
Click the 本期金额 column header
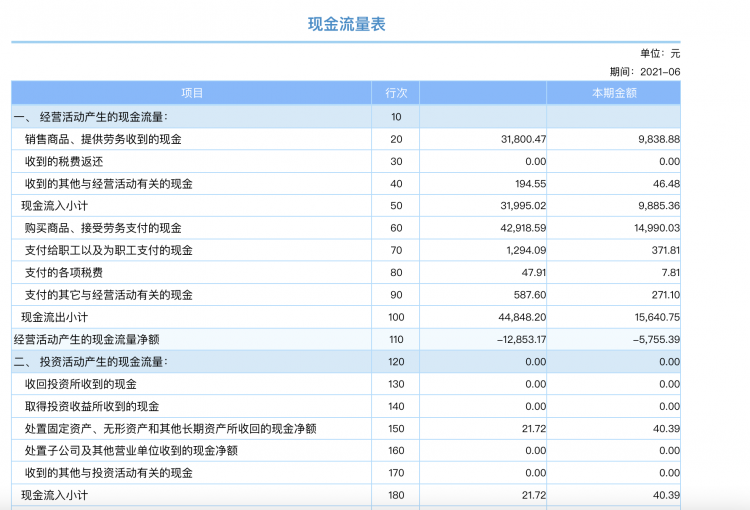click(614, 93)
